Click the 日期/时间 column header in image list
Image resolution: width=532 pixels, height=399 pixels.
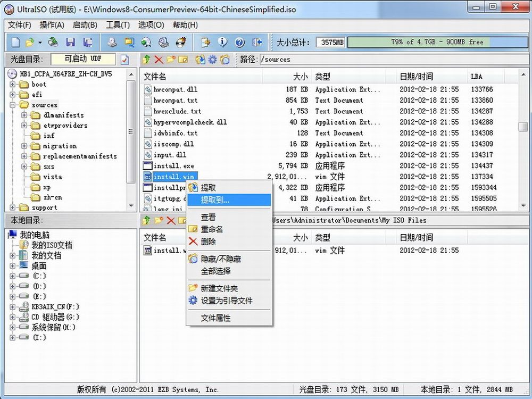coord(417,77)
